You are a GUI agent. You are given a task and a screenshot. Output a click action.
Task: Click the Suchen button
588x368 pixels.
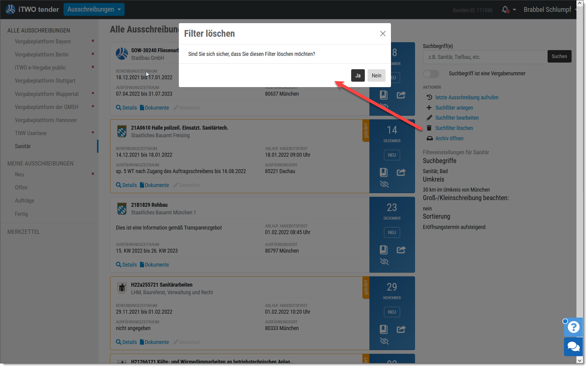pyautogui.click(x=559, y=56)
